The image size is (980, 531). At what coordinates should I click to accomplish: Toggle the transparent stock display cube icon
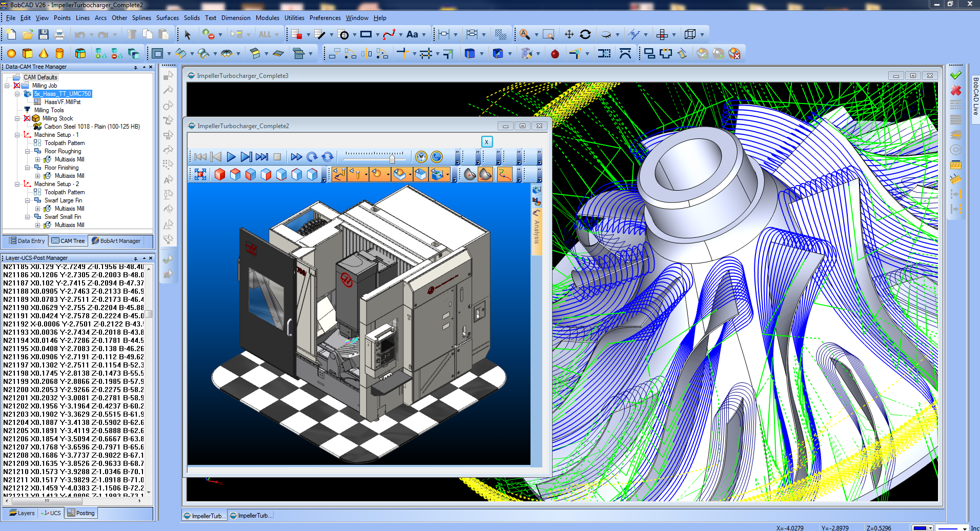(313, 174)
